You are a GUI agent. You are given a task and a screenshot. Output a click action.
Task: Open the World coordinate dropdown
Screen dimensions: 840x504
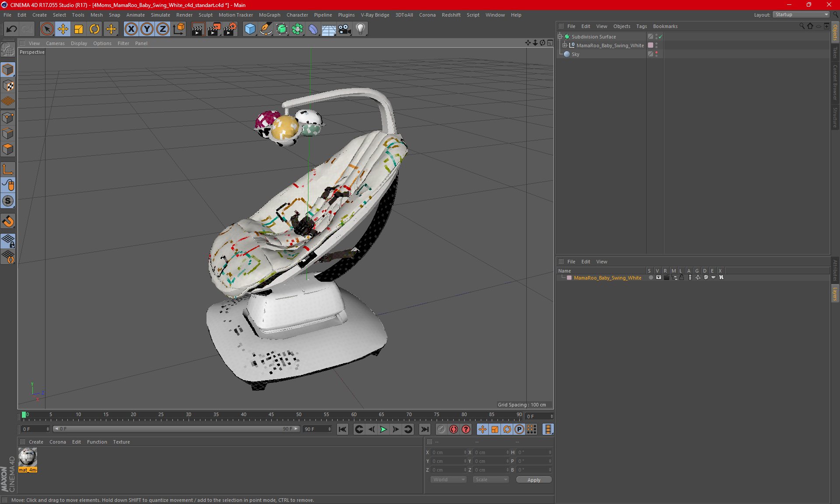point(448,479)
